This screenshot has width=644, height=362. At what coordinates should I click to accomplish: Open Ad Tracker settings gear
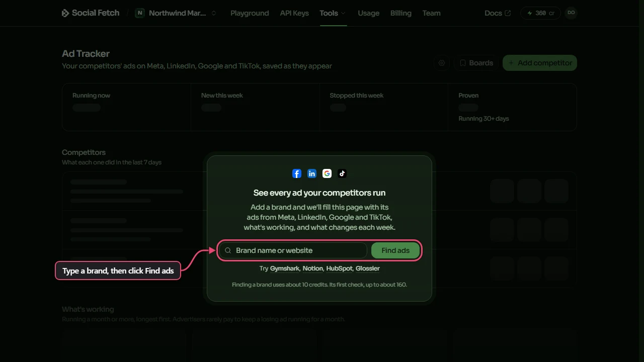point(442,63)
